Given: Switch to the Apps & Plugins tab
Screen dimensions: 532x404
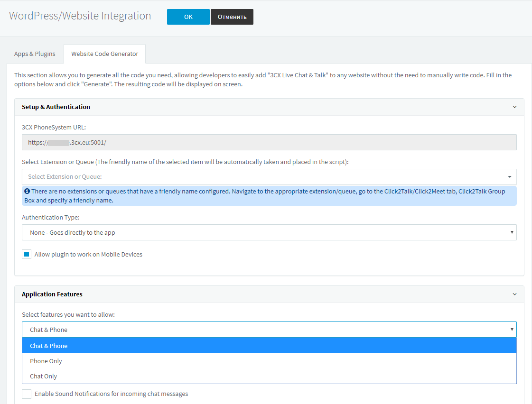Looking at the screenshot, I should point(35,54).
